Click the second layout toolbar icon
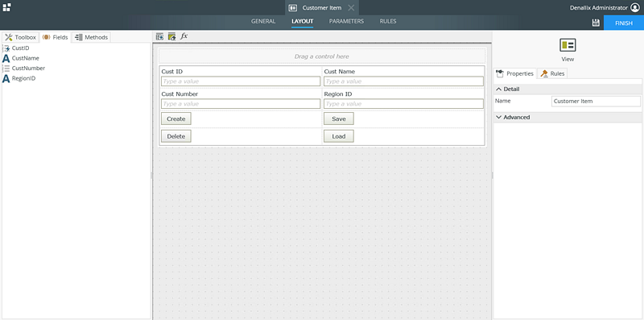 (x=171, y=36)
